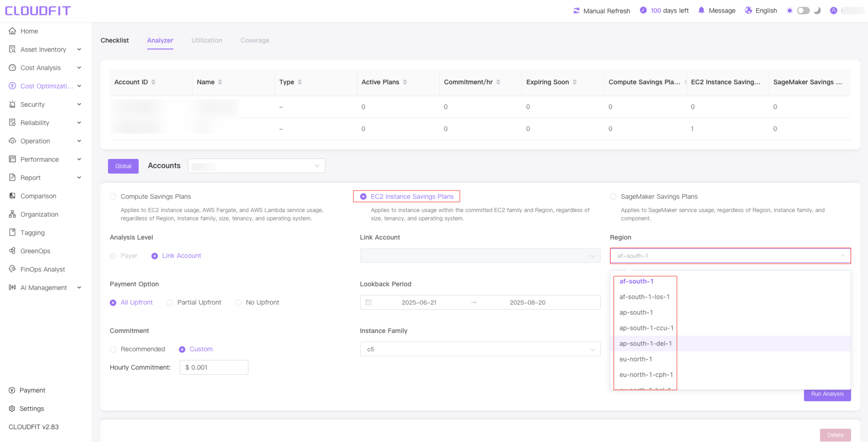The height and width of the screenshot is (442, 868).
Task: Select All Upfront payment option
Action: tap(113, 303)
